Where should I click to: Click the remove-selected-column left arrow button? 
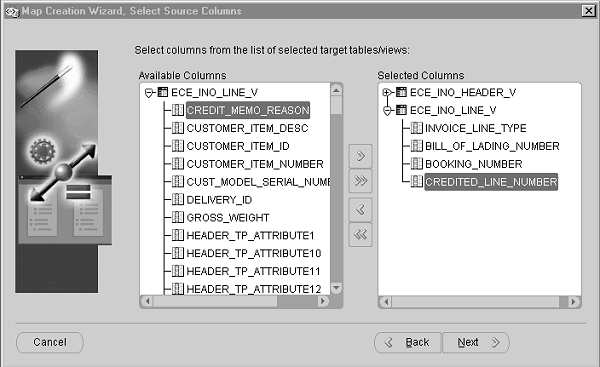point(360,210)
